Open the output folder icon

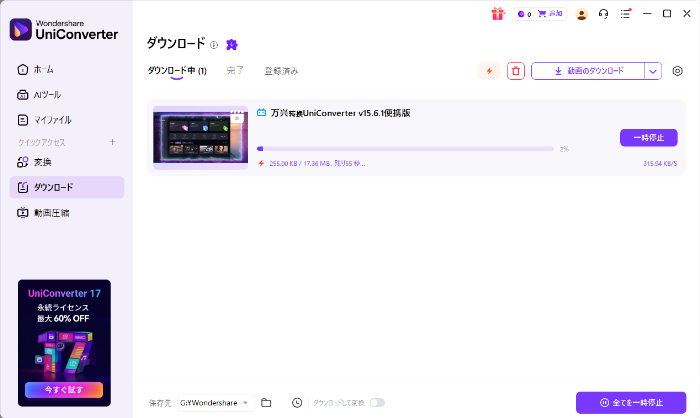point(266,403)
